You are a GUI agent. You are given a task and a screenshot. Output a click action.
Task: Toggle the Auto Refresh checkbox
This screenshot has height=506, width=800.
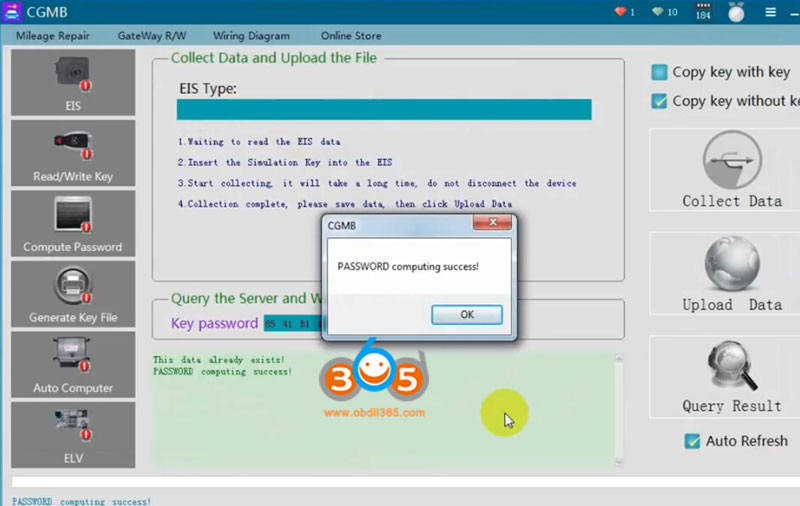pyautogui.click(x=692, y=441)
